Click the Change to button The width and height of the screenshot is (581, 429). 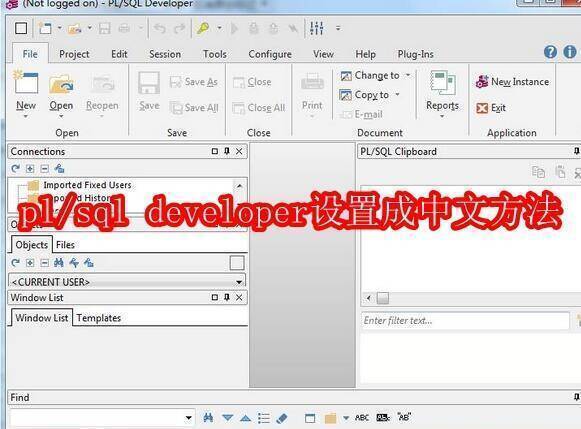pos(370,75)
